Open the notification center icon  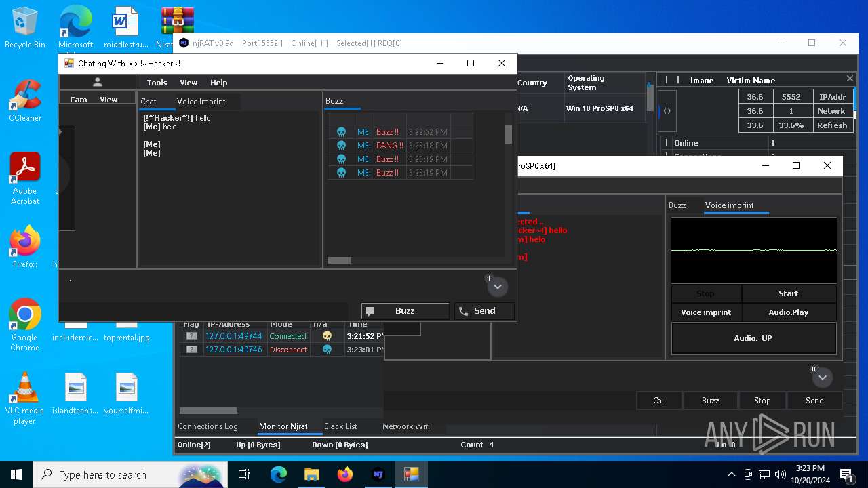(x=846, y=474)
